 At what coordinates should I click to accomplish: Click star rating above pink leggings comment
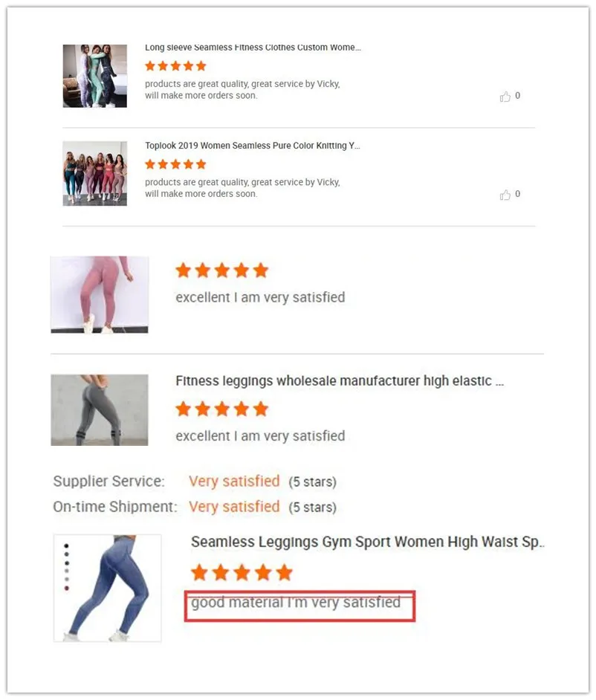(222, 270)
